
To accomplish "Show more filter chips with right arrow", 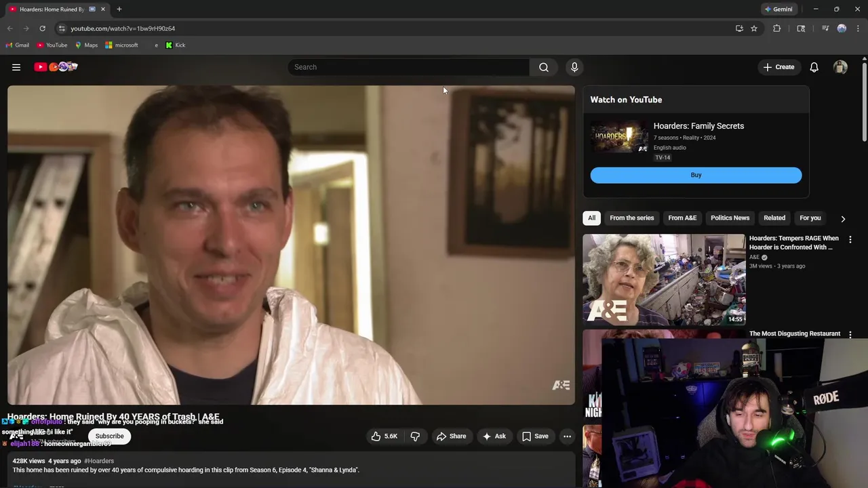I will (843, 219).
